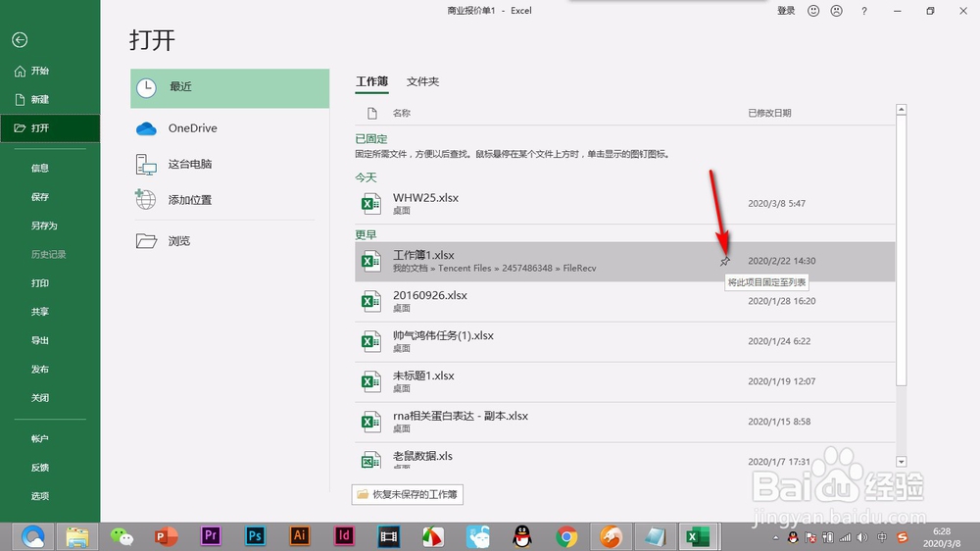Viewport: 980px width, 551px height.
Task: Open 老鼠数据.xls from the list
Action: click(x=625, y=457)
